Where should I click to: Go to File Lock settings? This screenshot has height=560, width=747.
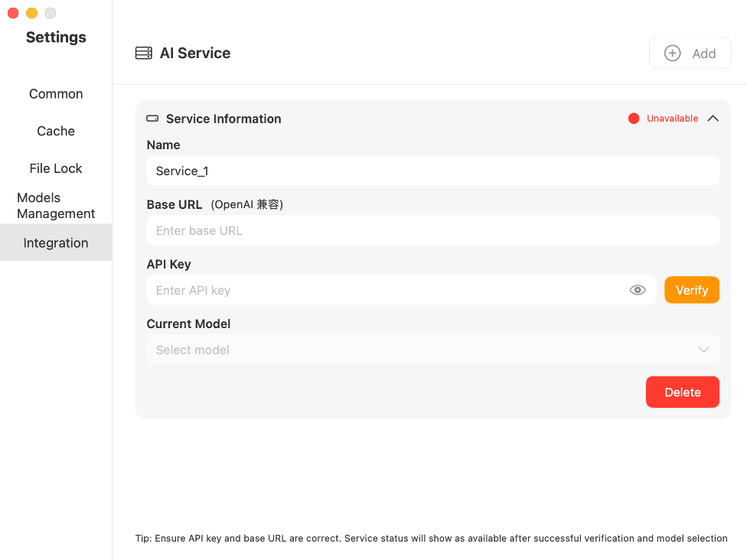point(56,168)
